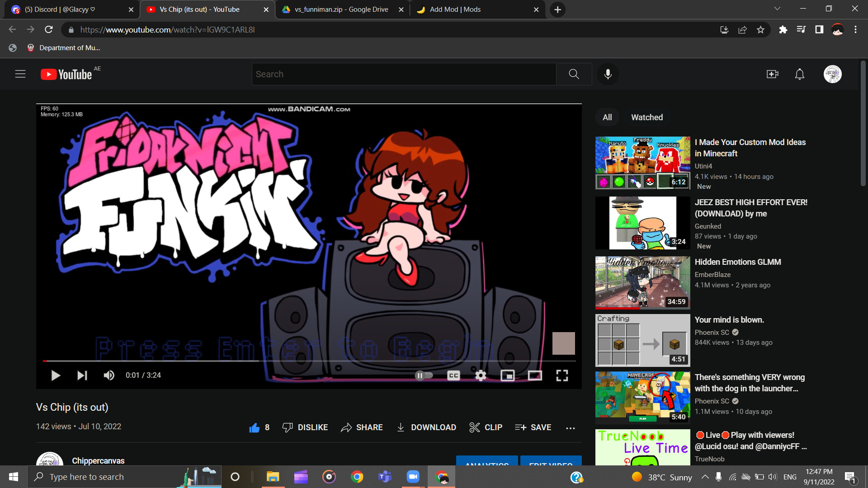
Task: Open the YouTube hamburger guide menu
Action: click(x=20, y=74)
